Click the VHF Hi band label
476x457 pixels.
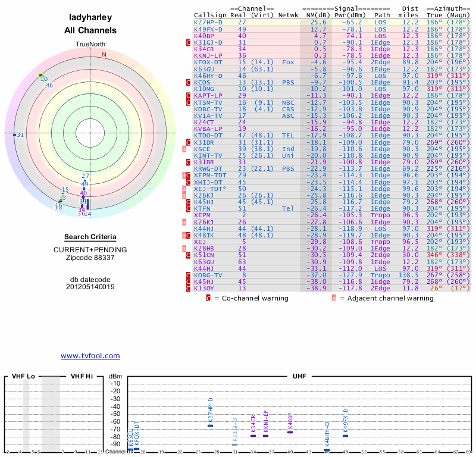[83, 376]
